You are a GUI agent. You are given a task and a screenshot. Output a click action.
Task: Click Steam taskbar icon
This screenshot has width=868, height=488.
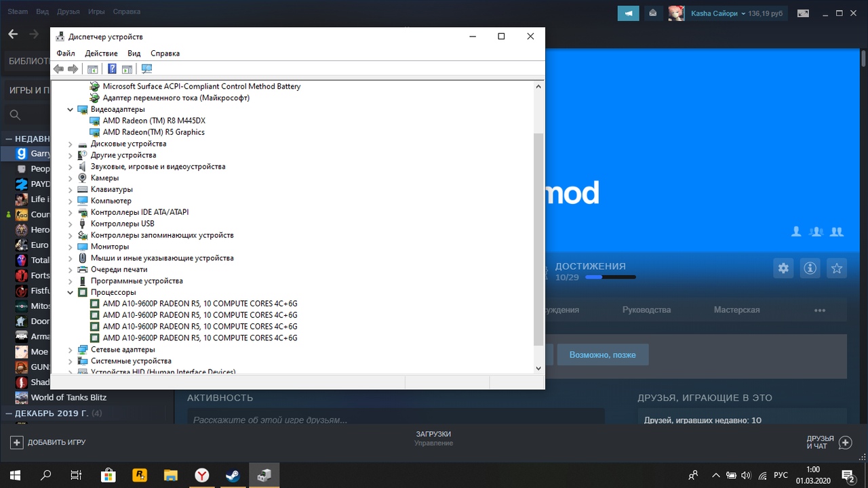point(233,476)
